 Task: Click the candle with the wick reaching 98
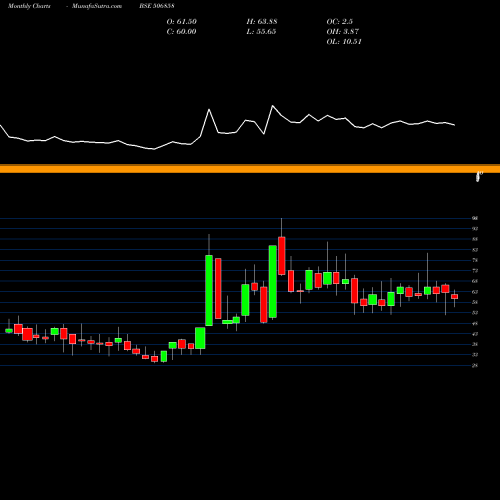point(282,256)
